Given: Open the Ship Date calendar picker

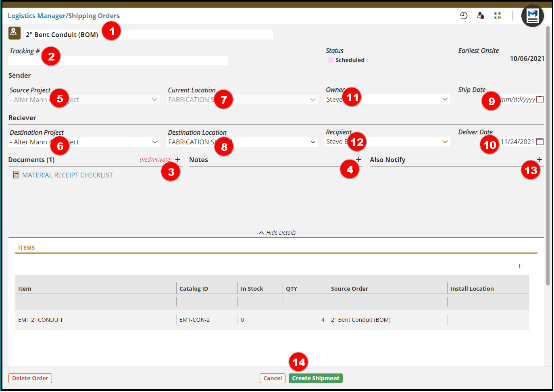Looking at the screenshot, I should coord(540,99).
